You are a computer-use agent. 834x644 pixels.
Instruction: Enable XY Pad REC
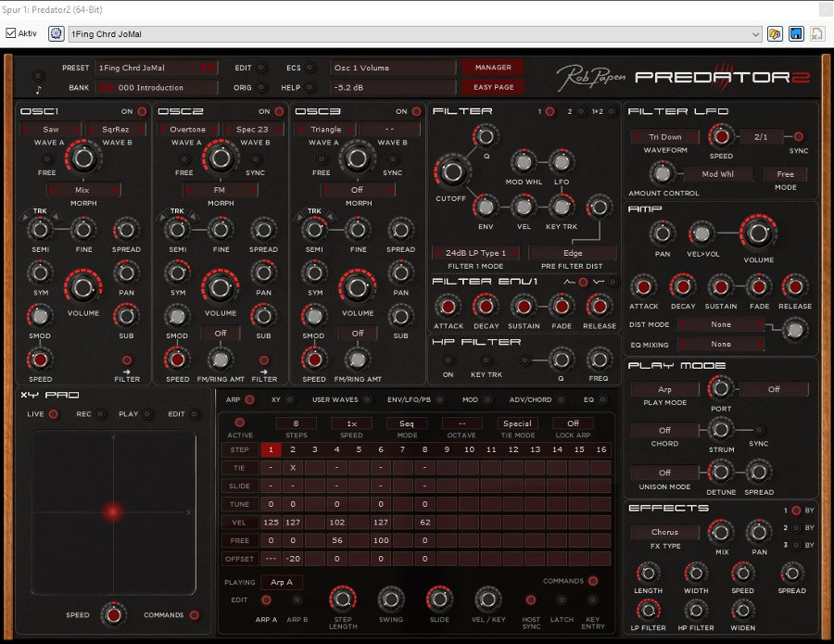(100, 414)
